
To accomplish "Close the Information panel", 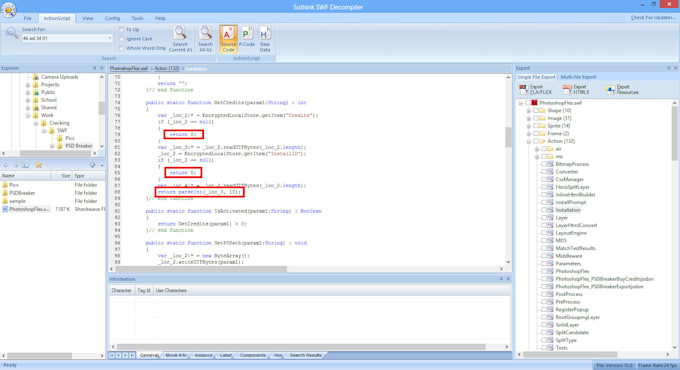I will pyautogui.click(x=508, y=279).
